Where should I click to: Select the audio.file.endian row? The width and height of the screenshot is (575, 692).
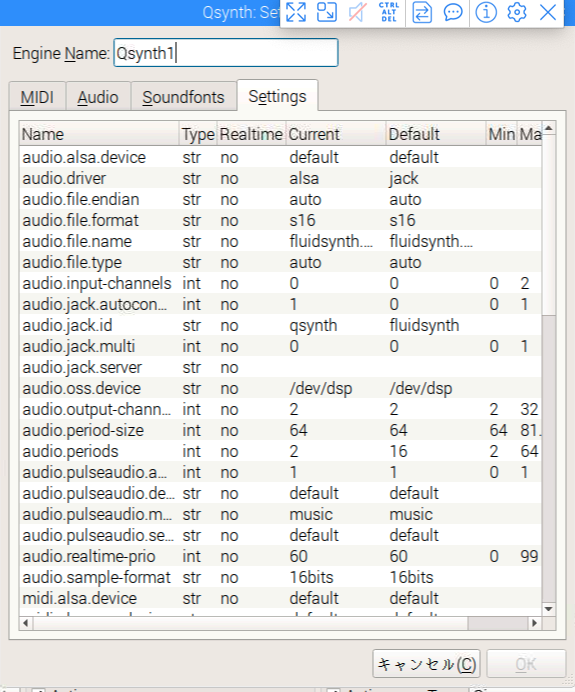coord(280,199)
